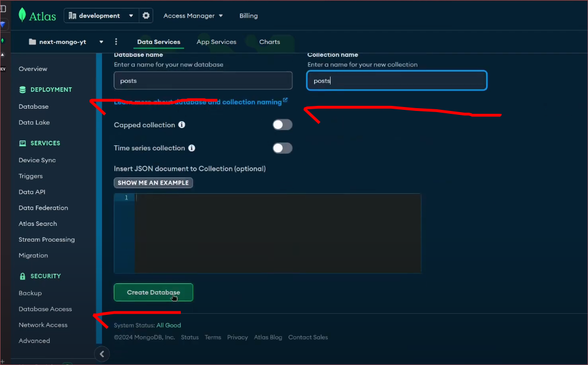Collapse the sidebar with chevron button

[x=101, y=354]
